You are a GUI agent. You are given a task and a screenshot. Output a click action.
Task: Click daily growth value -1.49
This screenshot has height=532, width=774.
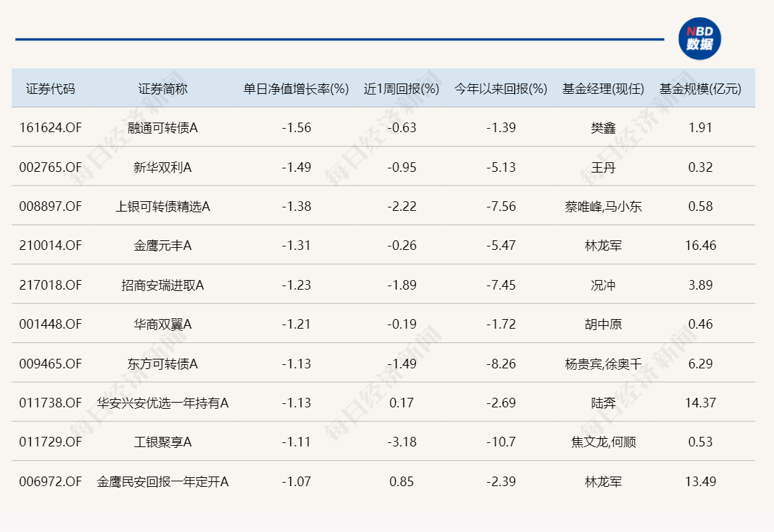tap(296, 167)
